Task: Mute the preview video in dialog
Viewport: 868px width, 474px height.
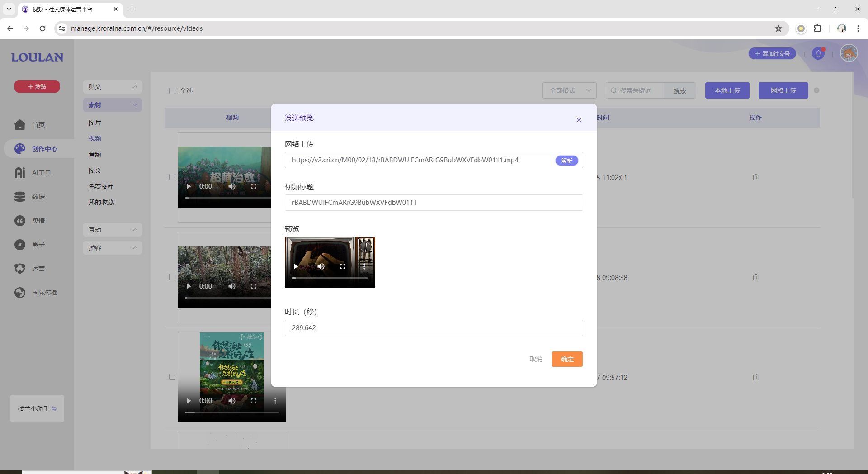Action: click(321, 266)
